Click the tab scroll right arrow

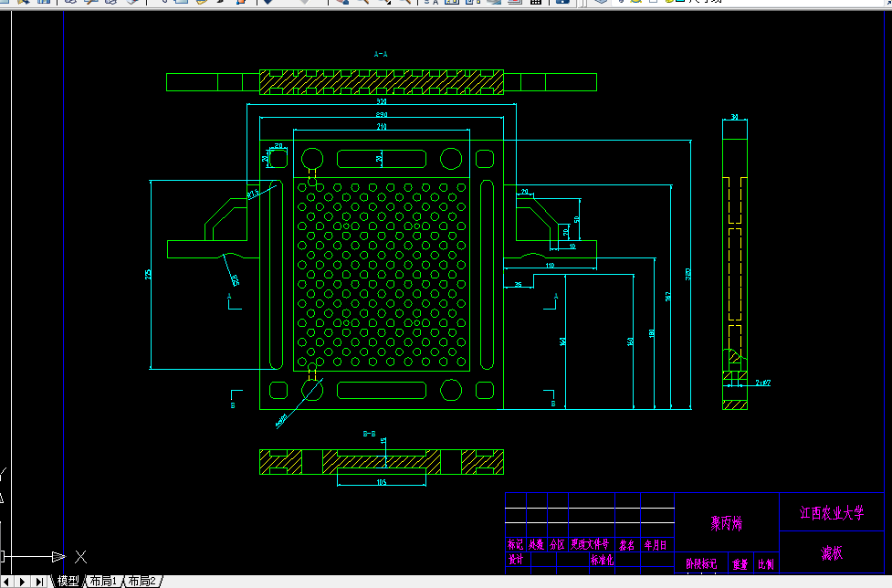pyautogui.click(x=23, y=582)
